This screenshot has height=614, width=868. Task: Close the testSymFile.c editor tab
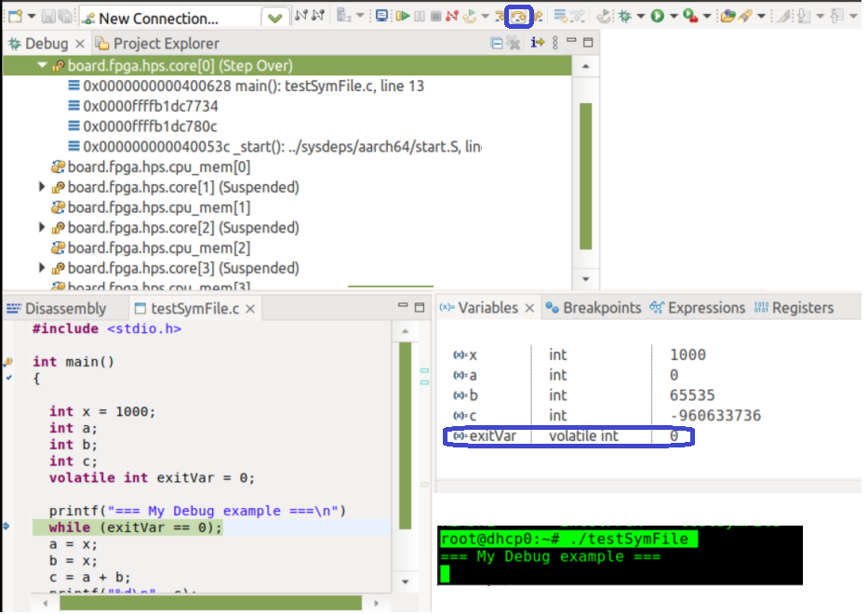point(250,309)
